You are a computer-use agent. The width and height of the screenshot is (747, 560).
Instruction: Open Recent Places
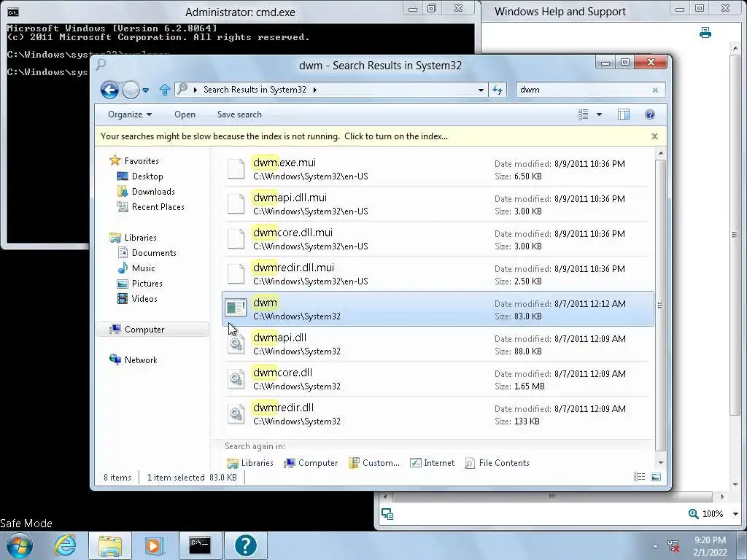(x=158, y=206)
